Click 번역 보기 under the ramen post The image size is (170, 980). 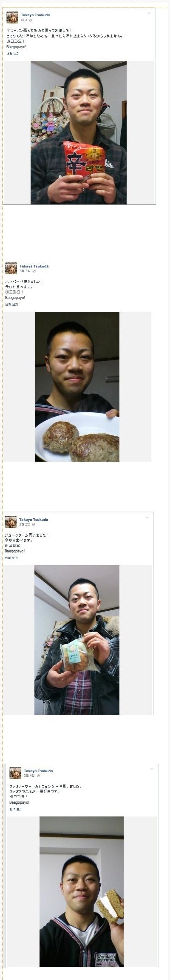click(13, 54)
